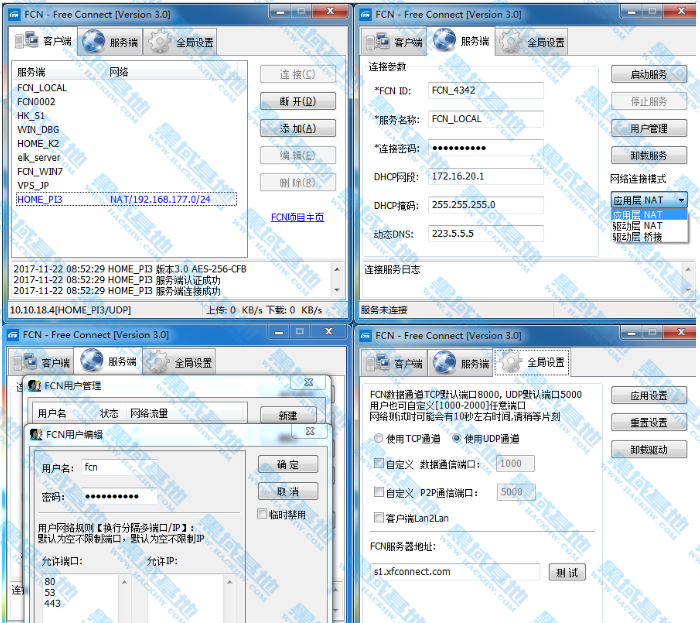Screen dimensions: 700x623
Task: Click the 用户名 field containing fcn
Action: coord(119,467)
